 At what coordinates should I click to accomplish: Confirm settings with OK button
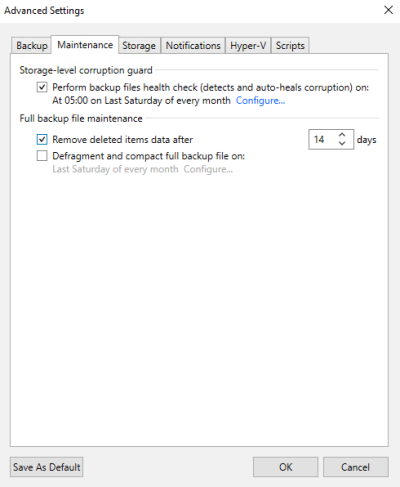pyautogui.click(x=286, y=467)
